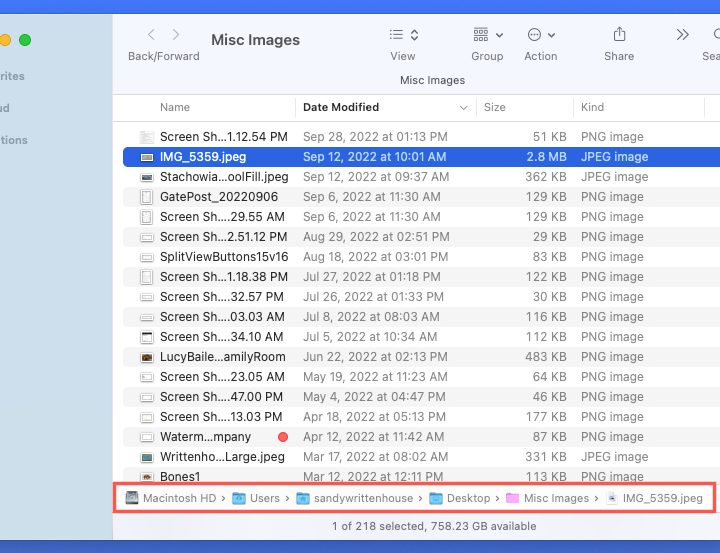Viewport: 720px width, 553px height.
Task: Sort by the Kind column header
Action: point(592,107)
